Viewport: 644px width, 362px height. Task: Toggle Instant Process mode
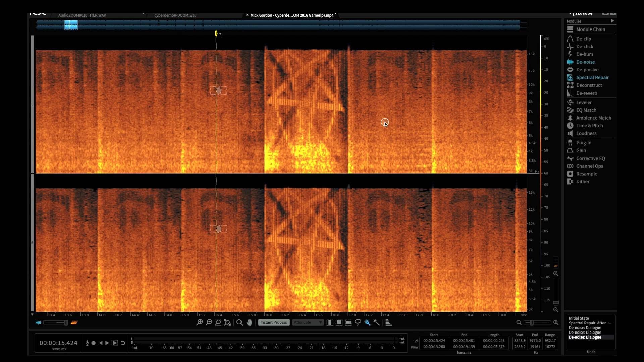tap(273, 322)
